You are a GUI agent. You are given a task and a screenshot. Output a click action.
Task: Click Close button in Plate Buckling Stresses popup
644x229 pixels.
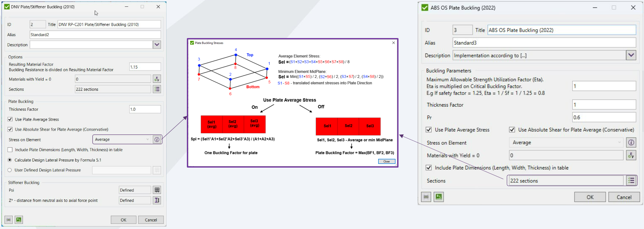pyautogui.click(x=386, y=161)
